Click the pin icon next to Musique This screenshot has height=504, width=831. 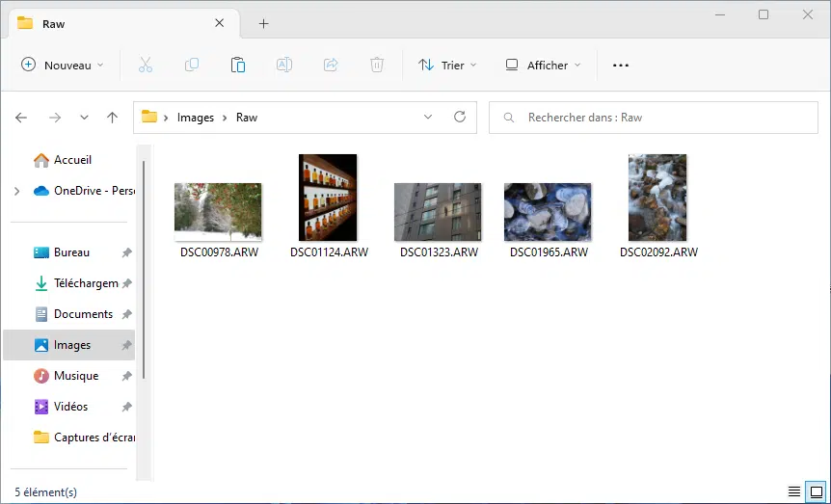click(x=126, y=376)
